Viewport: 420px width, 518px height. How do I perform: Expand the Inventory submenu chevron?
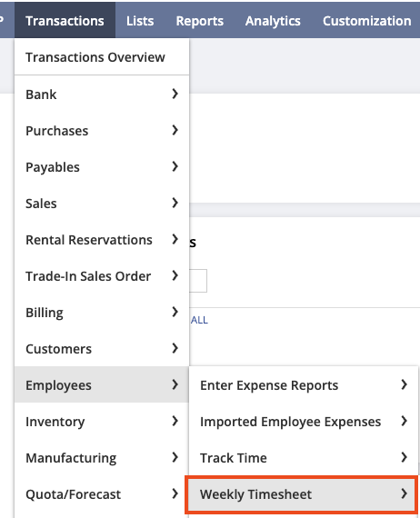tap(175, 421)
